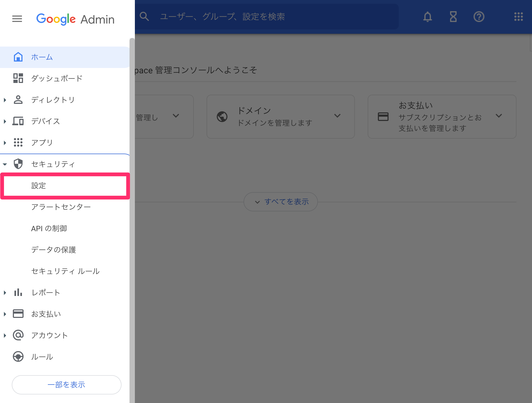Image resolution: width=532 pixels, height=403 pixels.
Task: Open ダッシュボード from the sidebar
Action: pyautogui.click(x=65, y=78)
